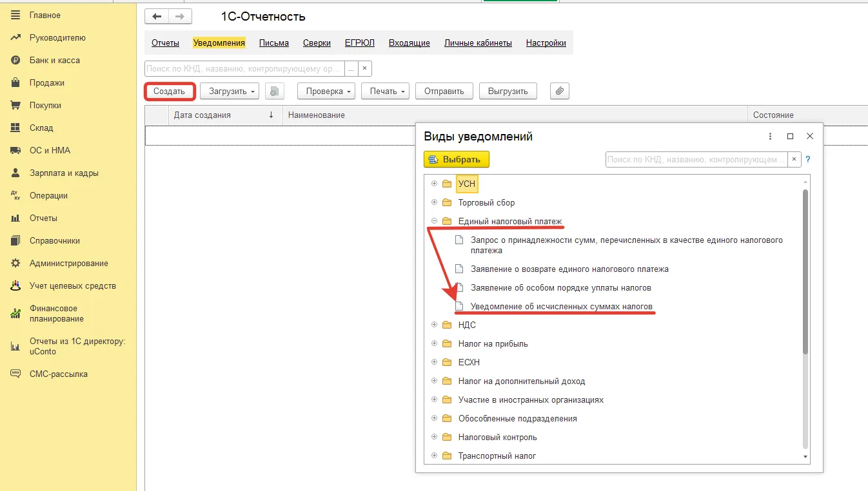Screen dimensions: 868x491
Task: Collapse the Единый налоговый платеж folder
Action: (434, 221)
